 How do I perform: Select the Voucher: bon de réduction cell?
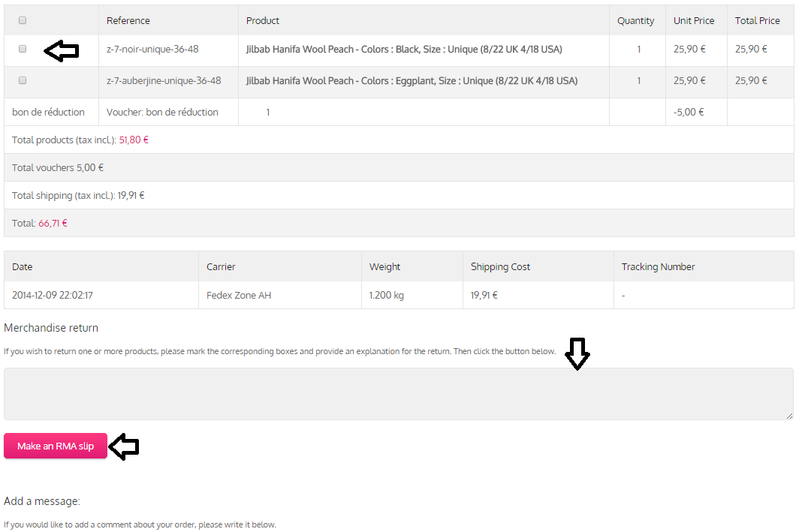tap(162, 113)
